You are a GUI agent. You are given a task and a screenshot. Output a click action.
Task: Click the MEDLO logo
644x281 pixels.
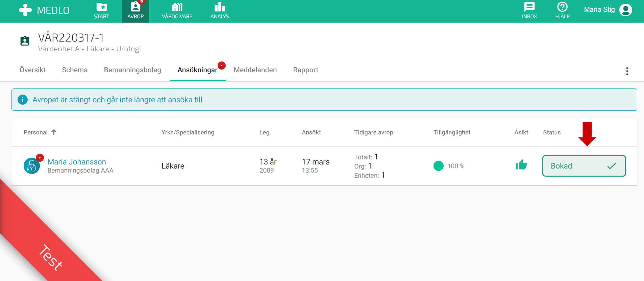pos(44,10)
